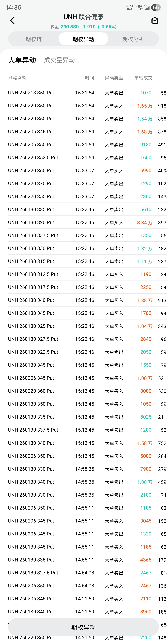
Task: Tap the UNH 联合健康 title
Action: (83, 17)
